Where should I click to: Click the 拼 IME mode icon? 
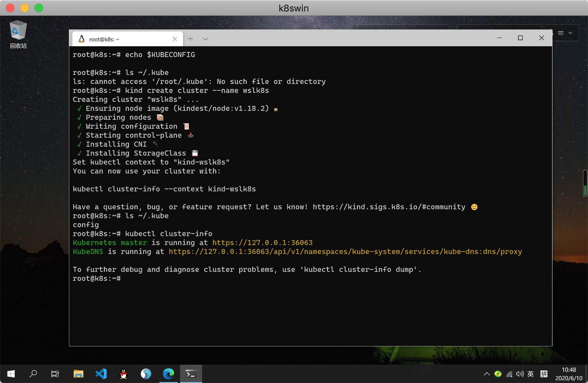click(x=544, y=374)
